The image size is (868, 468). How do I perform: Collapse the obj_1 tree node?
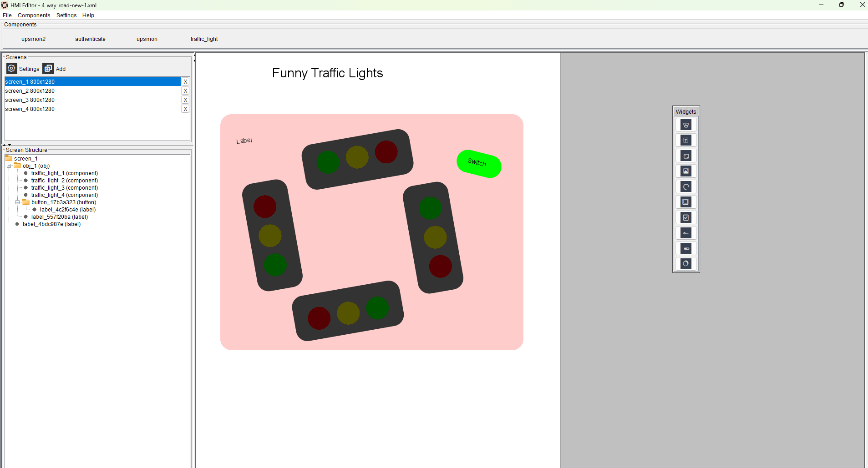9,166
